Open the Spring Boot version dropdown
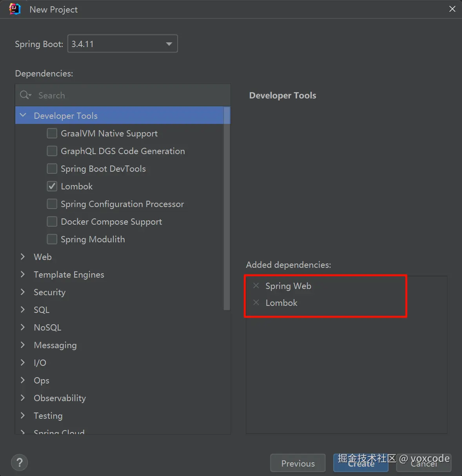The width and height of the screenshot is (462, 476). [x=123, y=44]
